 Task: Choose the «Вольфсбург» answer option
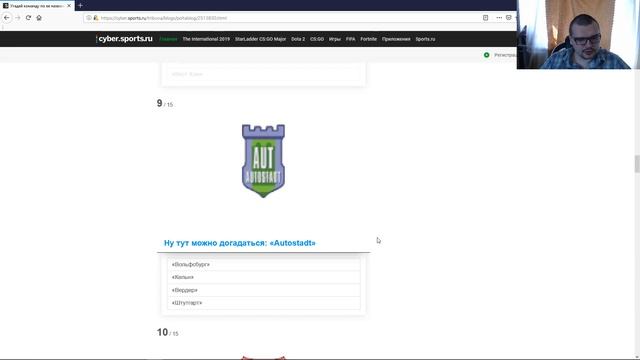264,264
